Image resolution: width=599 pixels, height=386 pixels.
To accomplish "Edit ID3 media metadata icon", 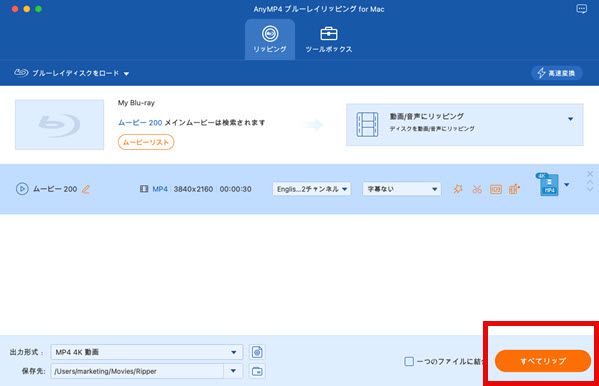I will (495, 189).
